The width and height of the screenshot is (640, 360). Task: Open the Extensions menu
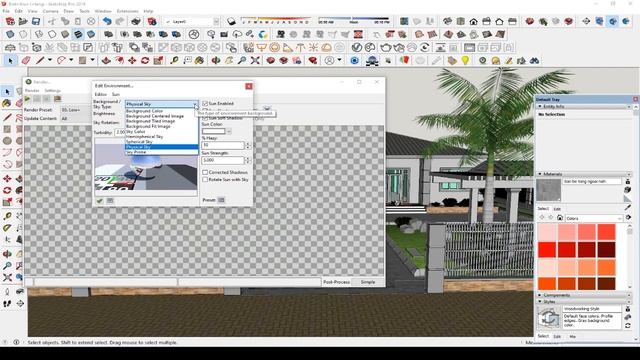point(127,11)
